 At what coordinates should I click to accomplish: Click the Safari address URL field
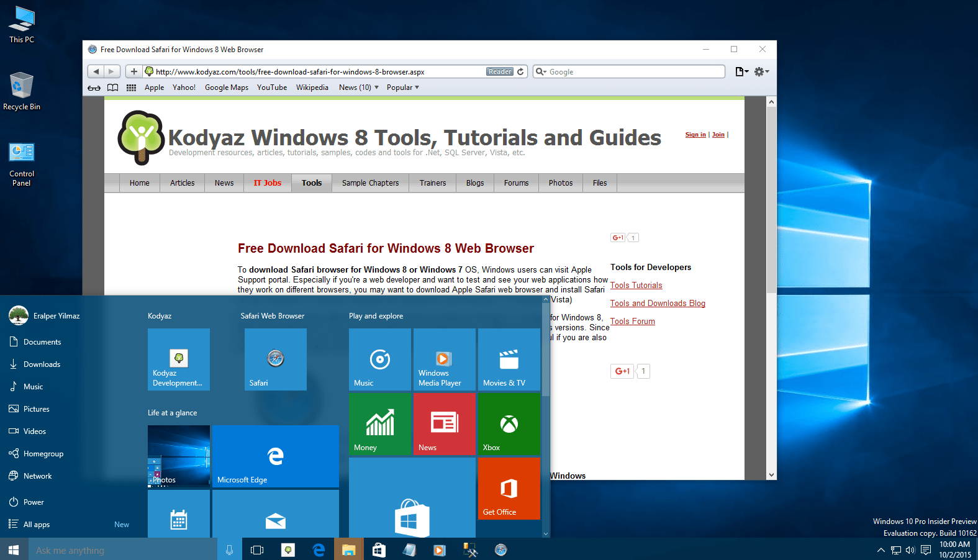pyautogui.click(x=317, y=71)
